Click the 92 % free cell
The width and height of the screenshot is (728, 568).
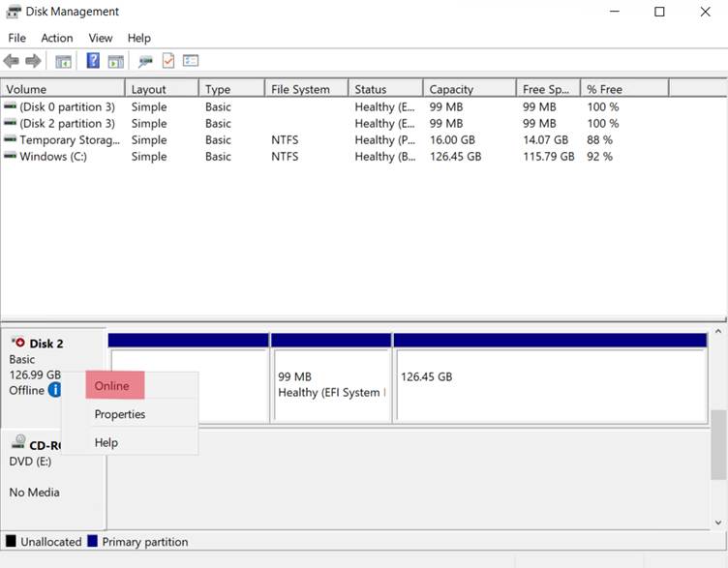(x=599, y=157)
